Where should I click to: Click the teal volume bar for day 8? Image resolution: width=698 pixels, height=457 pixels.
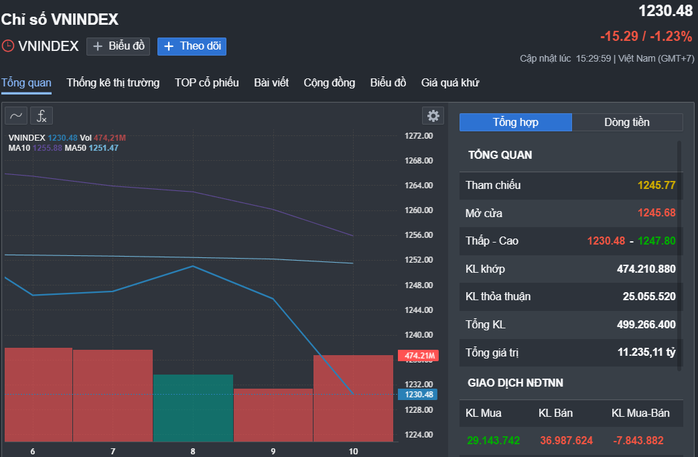(193, 408)
